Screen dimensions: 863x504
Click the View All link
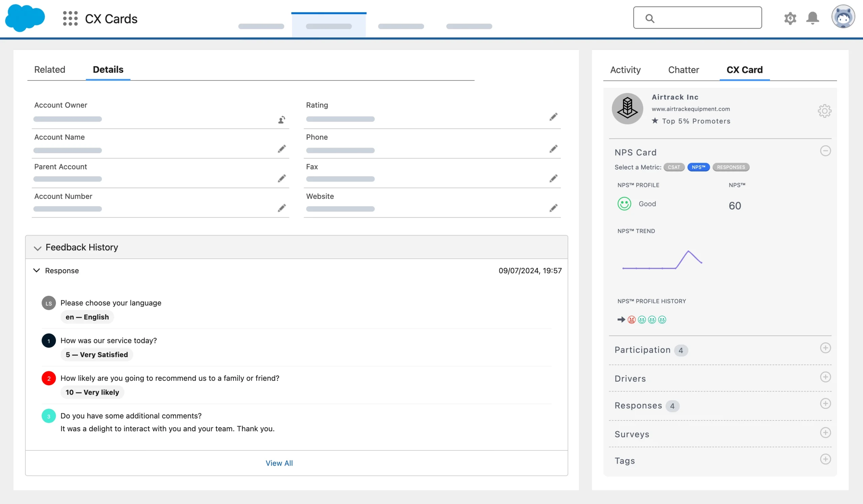(x=279, y=463)
